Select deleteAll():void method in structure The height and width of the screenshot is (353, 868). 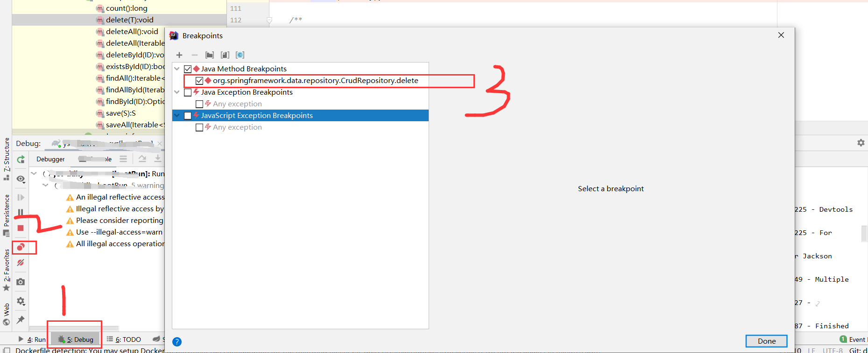[127, 31]
